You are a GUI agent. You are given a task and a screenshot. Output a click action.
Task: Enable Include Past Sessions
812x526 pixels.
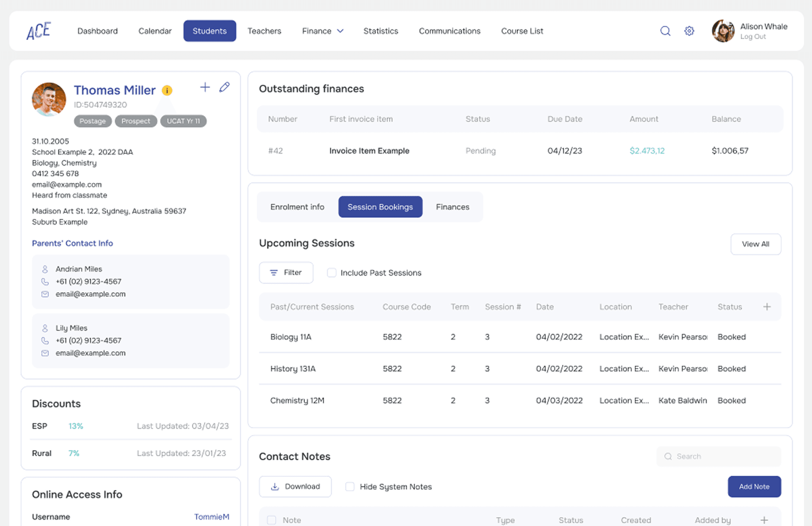pos(332,273)
